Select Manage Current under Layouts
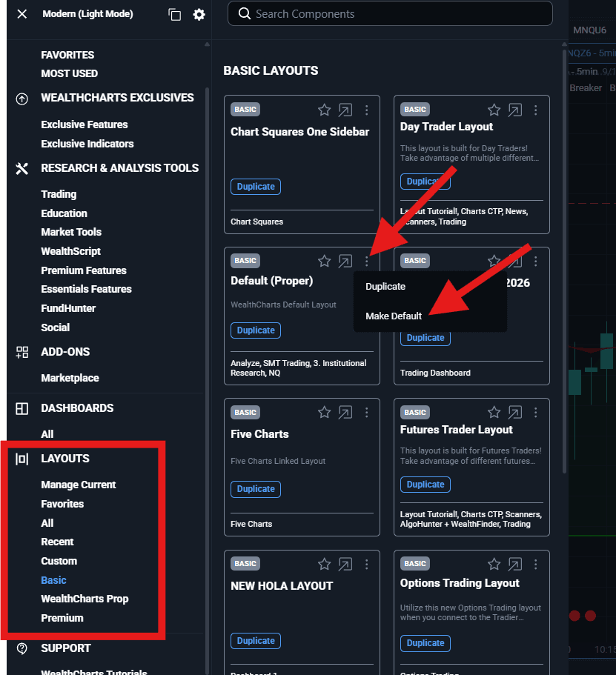The width and height of the screenshot is (616, 675). 79,485
